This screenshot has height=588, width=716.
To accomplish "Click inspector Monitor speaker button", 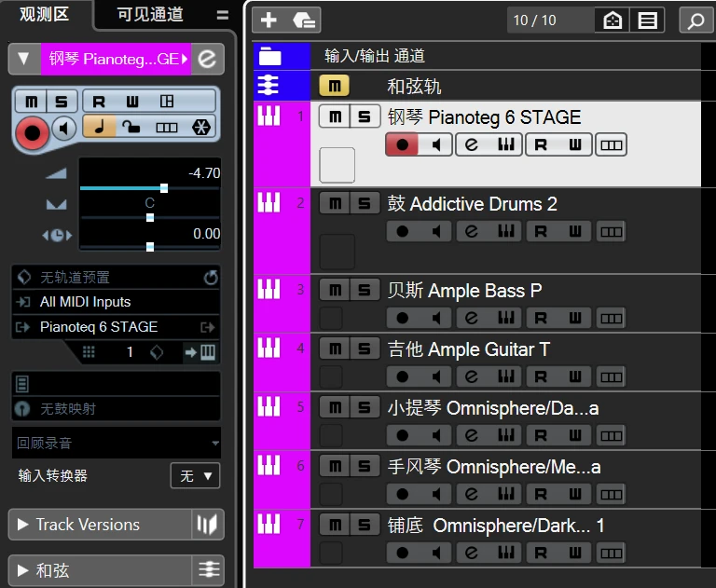I will click(x=64, y=129).
